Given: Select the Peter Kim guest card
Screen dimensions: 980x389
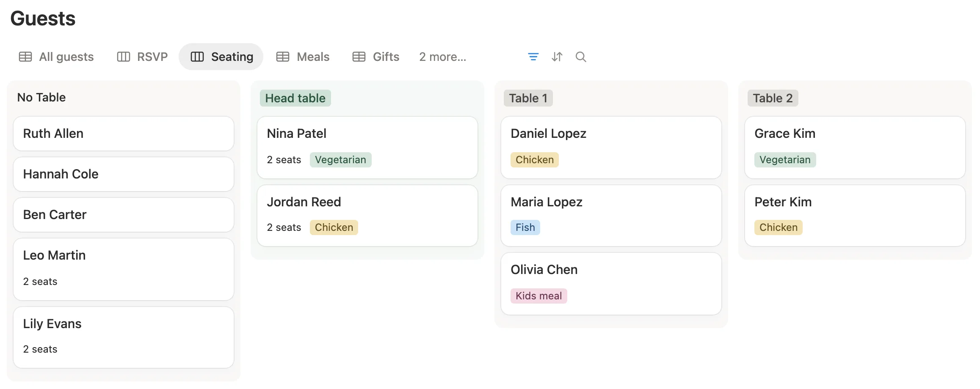Looking at the screenshot, I should [x=855, y=216].
